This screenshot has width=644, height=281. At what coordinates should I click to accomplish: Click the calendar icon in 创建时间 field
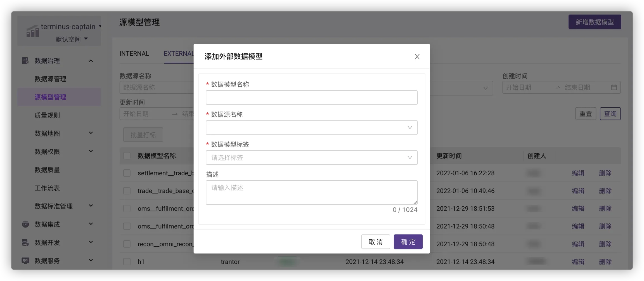614,88
